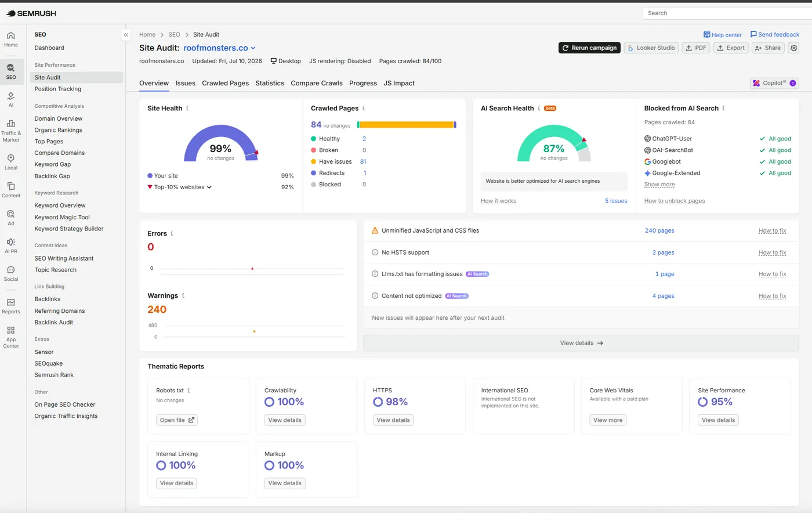Open the Help center link
Viewport: 812px width, 513px height.
point(723,35)
